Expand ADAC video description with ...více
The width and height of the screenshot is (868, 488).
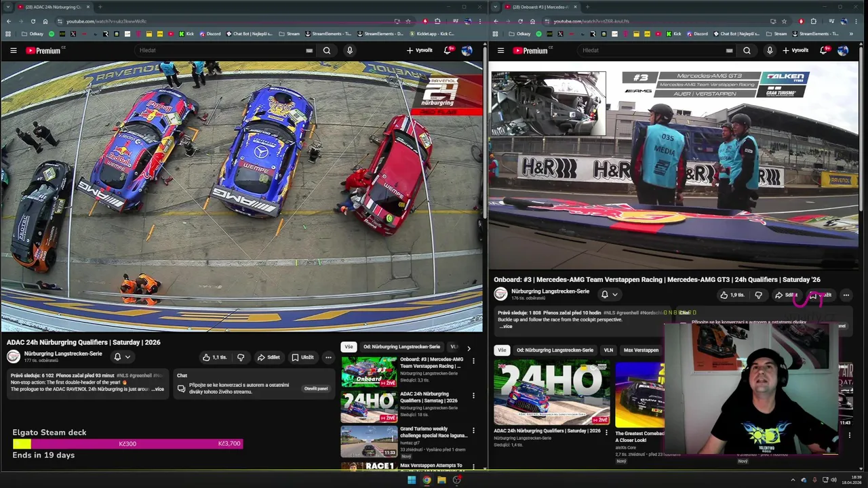coord(157,389)
